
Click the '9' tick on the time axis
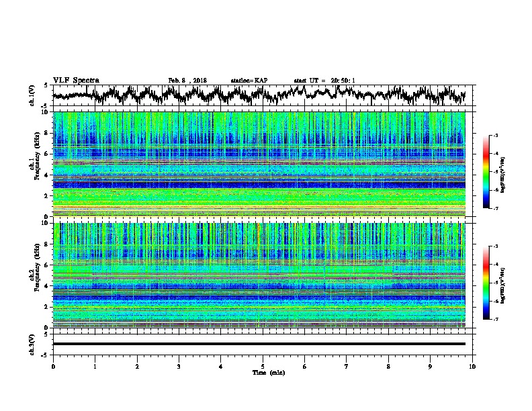click(430, 367)
